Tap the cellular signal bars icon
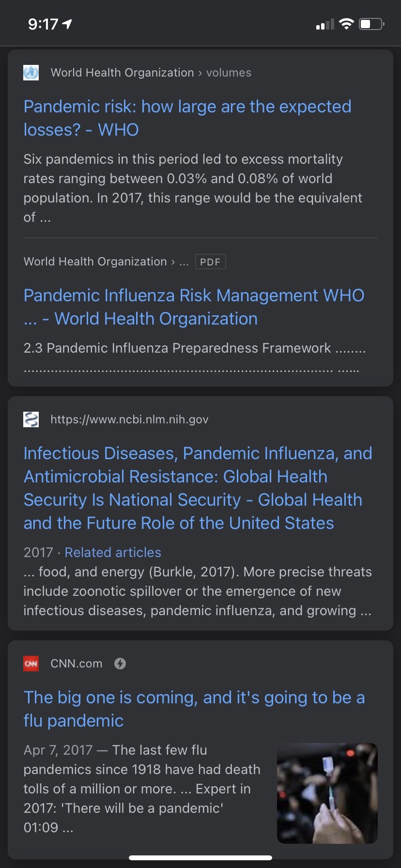Screen dimensions: 401x868 325,24
